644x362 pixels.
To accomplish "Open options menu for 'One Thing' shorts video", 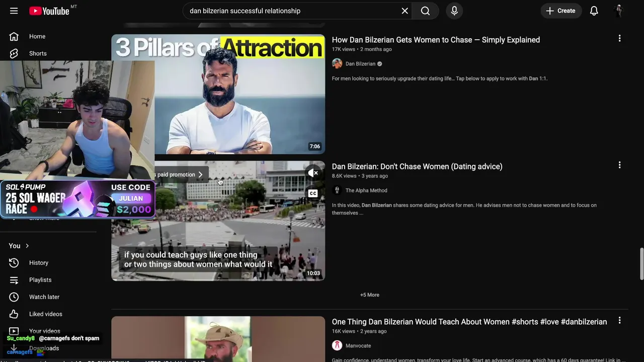I will tap(619, 320).
